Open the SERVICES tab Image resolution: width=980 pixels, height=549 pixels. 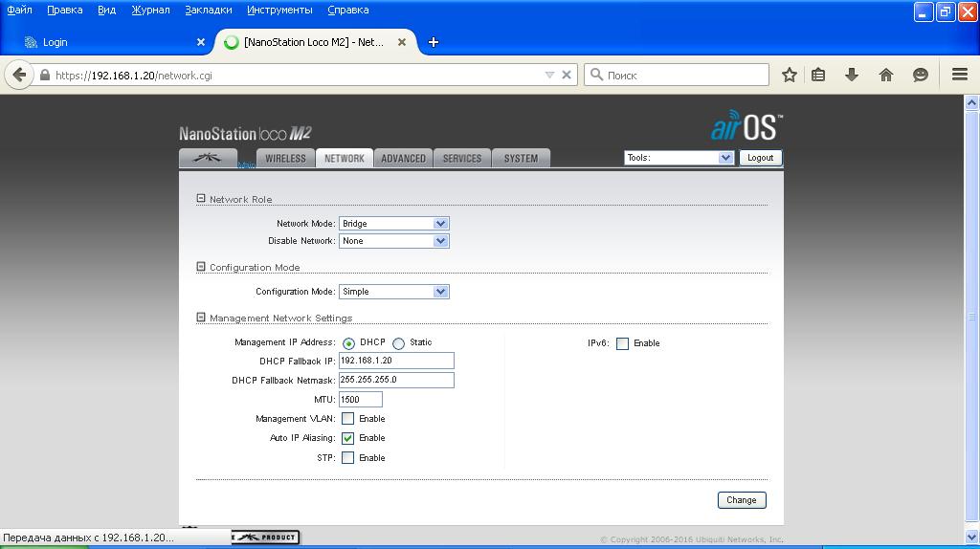pyautogui.click(x=462, y=158)
